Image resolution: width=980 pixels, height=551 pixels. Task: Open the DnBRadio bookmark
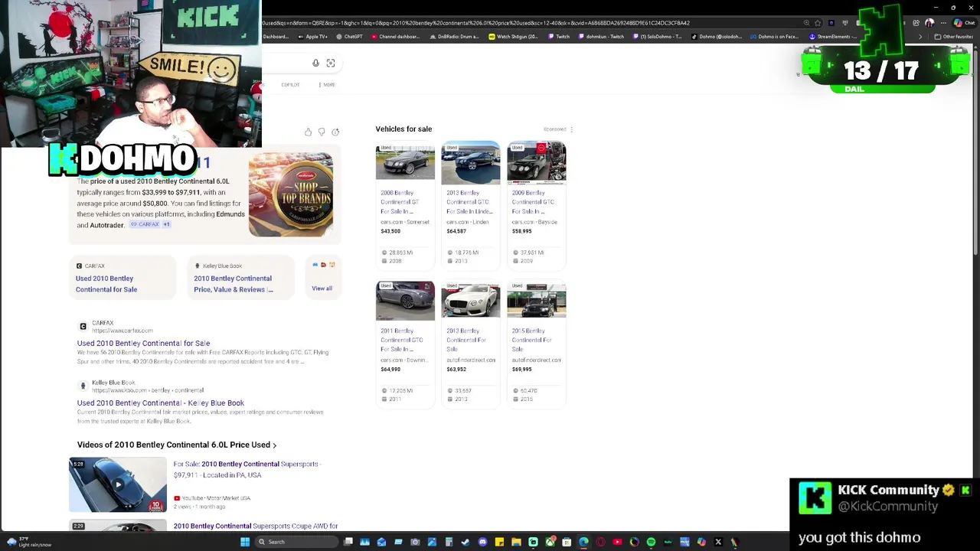[x=454, y=37]
